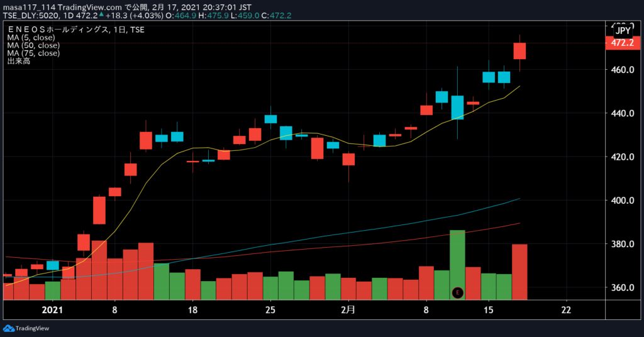Click the 2021 date axis label
This screenshot has width=644, height=337.
(x=52, y=310)
